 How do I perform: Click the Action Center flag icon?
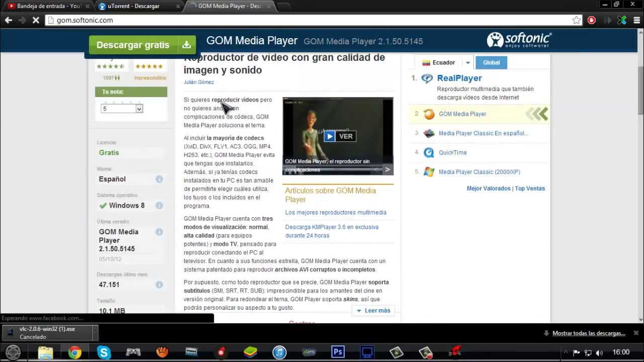click(577, 352)
